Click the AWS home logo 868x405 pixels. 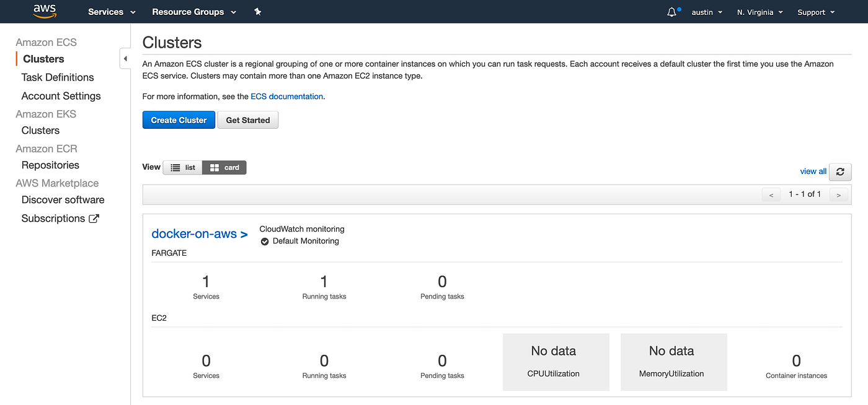tap(43, 11)
